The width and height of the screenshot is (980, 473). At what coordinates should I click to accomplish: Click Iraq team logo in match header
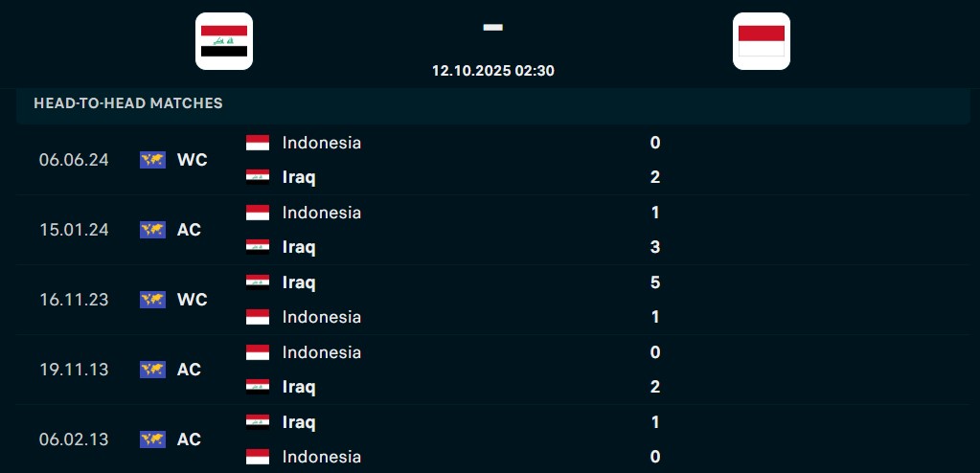point(224,41)
